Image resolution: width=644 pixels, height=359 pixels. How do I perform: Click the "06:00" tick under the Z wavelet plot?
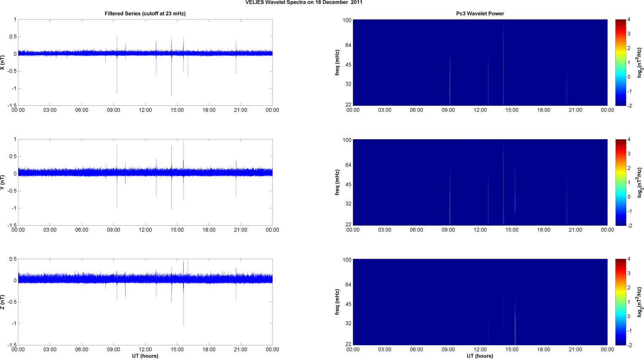[x=416, y=349]
